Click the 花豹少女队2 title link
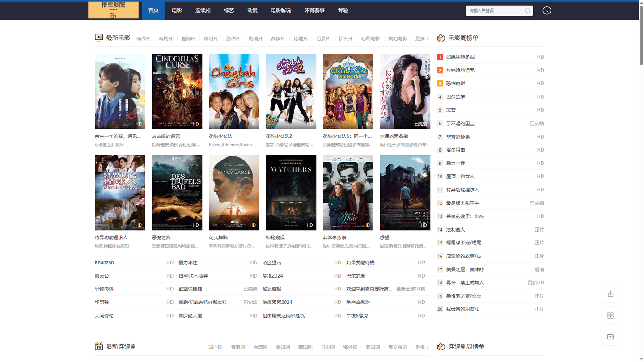This screenshot has height=362, width=644. [279, 136]
